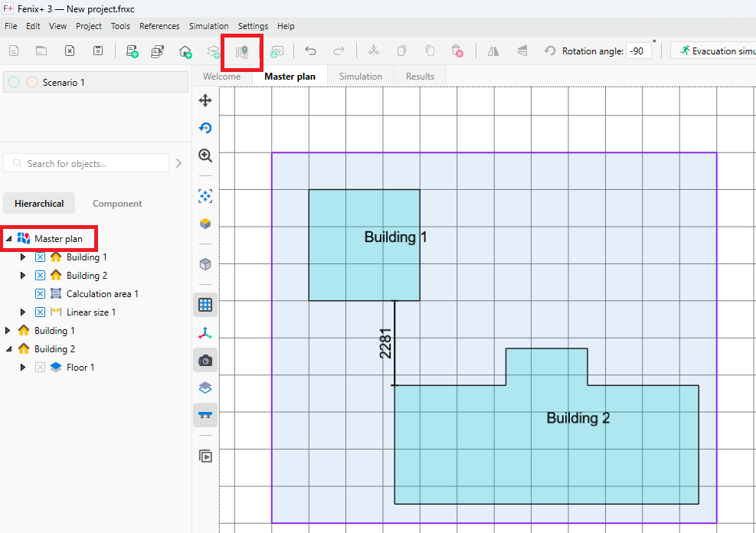Expand top-level Building 1 tree node

click(x=8, y=331)
